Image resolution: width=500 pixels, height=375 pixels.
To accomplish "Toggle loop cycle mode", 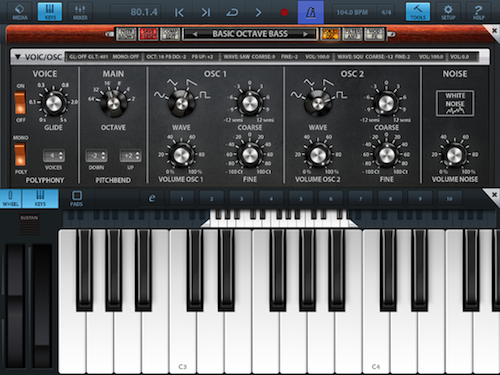I will click(x=232, y=13).
